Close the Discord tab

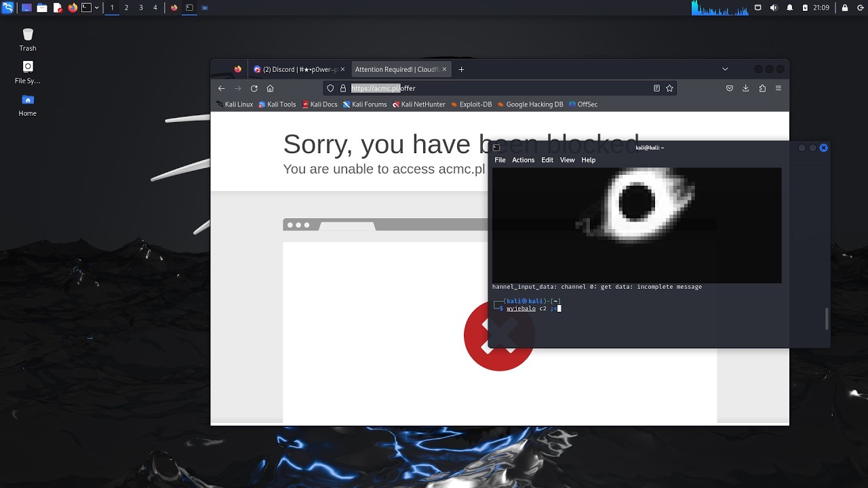coord(342,69)
